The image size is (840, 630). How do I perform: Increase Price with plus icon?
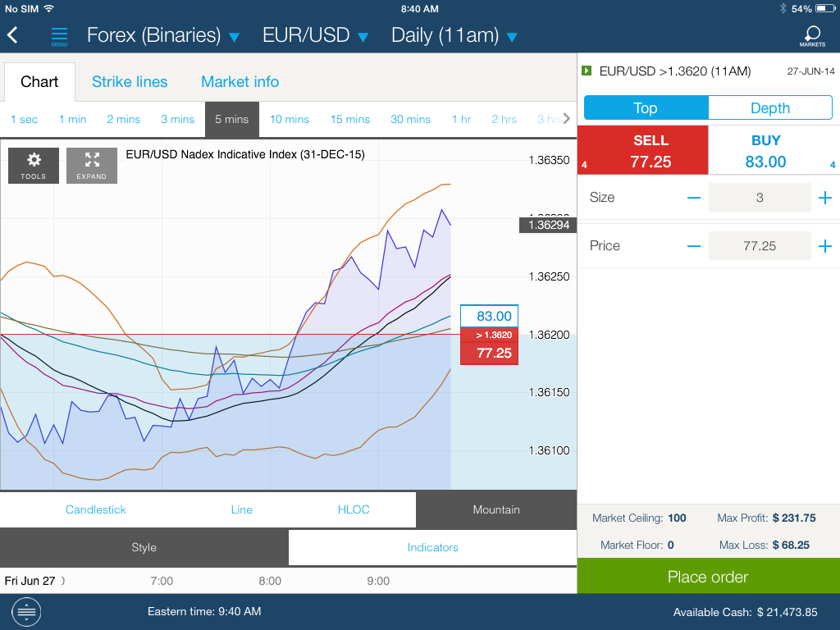pyautogui.click(x=824, y=246)
